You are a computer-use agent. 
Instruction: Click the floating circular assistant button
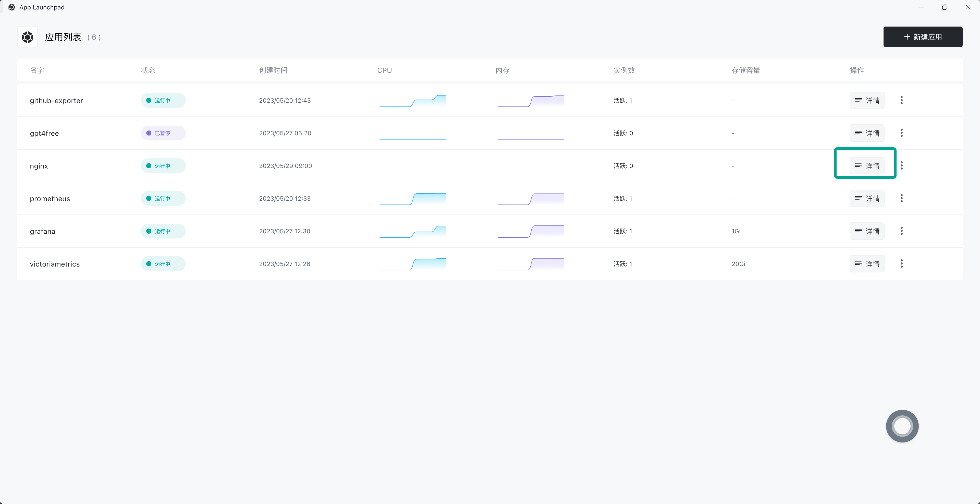click(x=902, y=426)
